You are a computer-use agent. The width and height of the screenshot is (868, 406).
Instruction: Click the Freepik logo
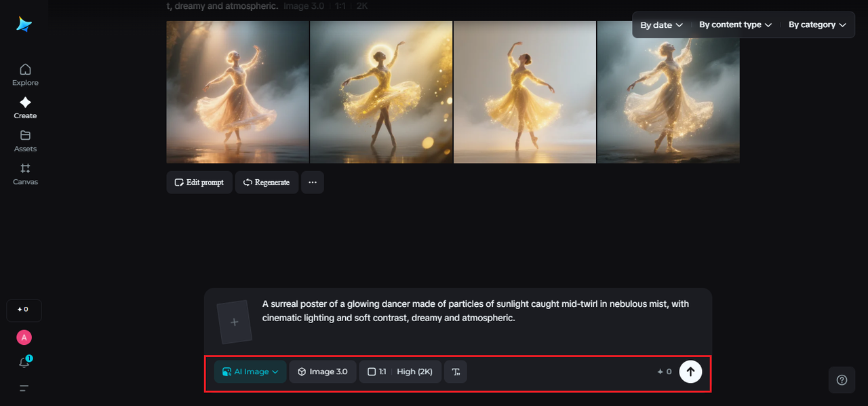click(x=24, y=24)
